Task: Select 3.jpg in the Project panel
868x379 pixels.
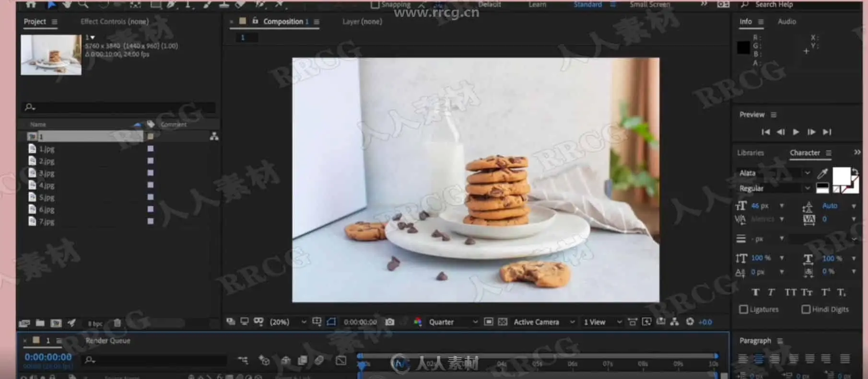Action: click(47, 173)
